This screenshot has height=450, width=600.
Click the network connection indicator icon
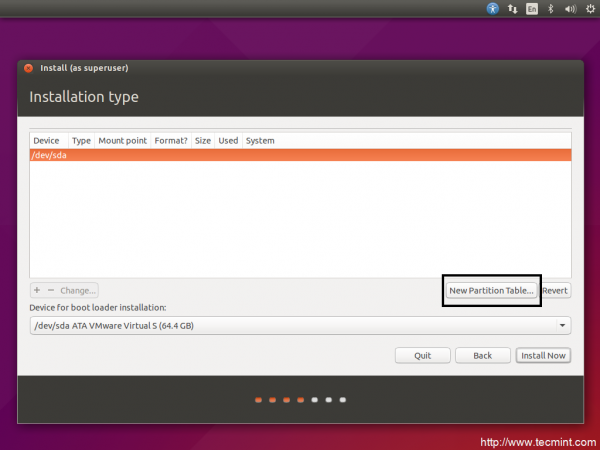click(x=513, y=8)
